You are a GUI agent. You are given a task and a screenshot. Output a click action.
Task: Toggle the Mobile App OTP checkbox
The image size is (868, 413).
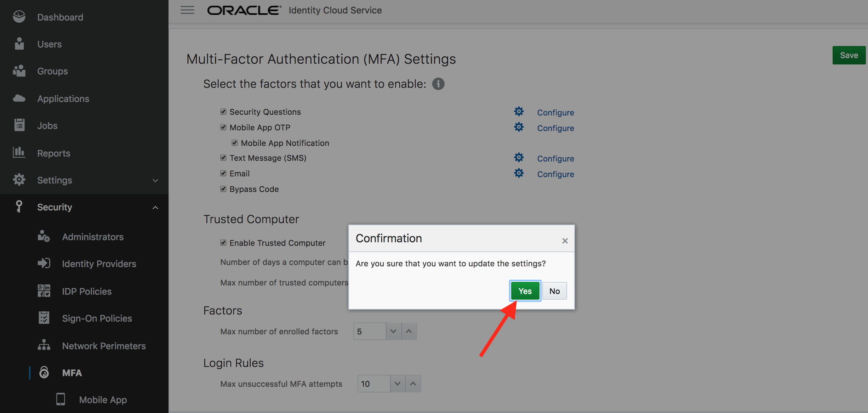coord(223,127)
